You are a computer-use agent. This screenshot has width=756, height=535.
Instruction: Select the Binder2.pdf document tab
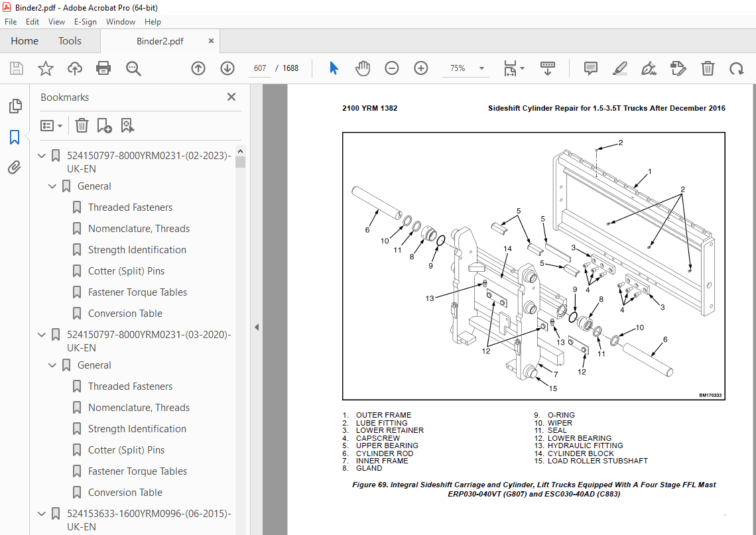click(160, 42)
